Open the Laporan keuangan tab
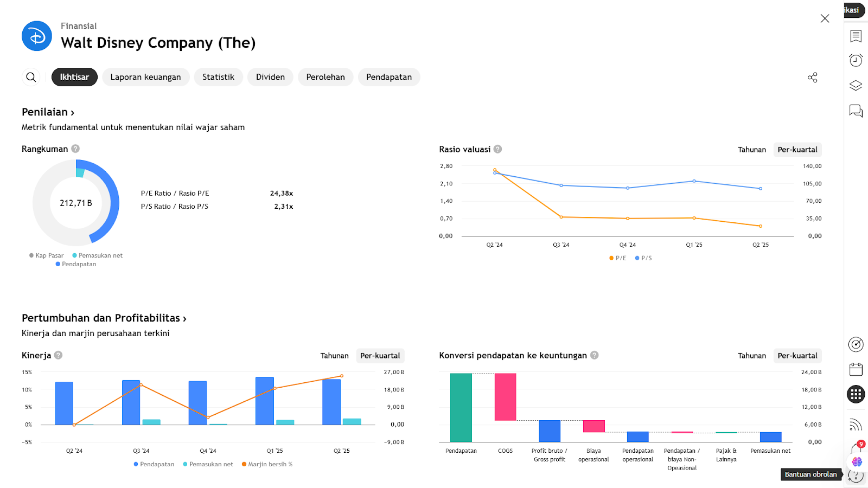This screenshot has width=868, height=488. point(145,77)
